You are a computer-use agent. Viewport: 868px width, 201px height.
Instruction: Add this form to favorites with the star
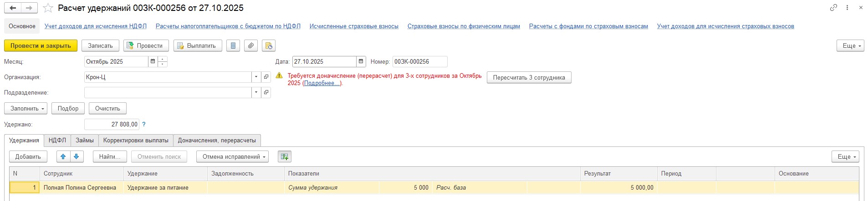48,8
